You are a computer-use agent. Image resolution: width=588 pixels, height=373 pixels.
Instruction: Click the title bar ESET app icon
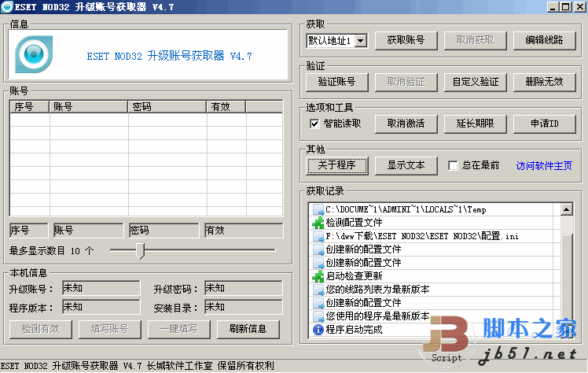coord(7,7)
